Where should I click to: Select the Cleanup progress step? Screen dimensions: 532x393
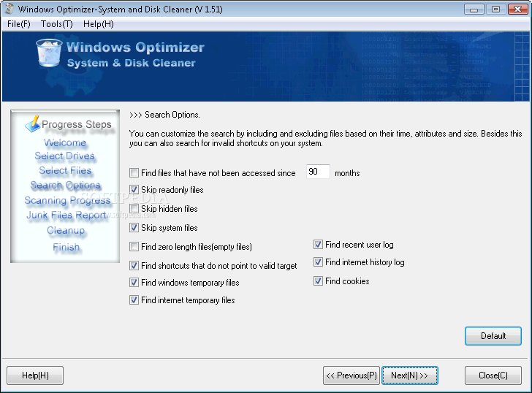click(66, 231)
